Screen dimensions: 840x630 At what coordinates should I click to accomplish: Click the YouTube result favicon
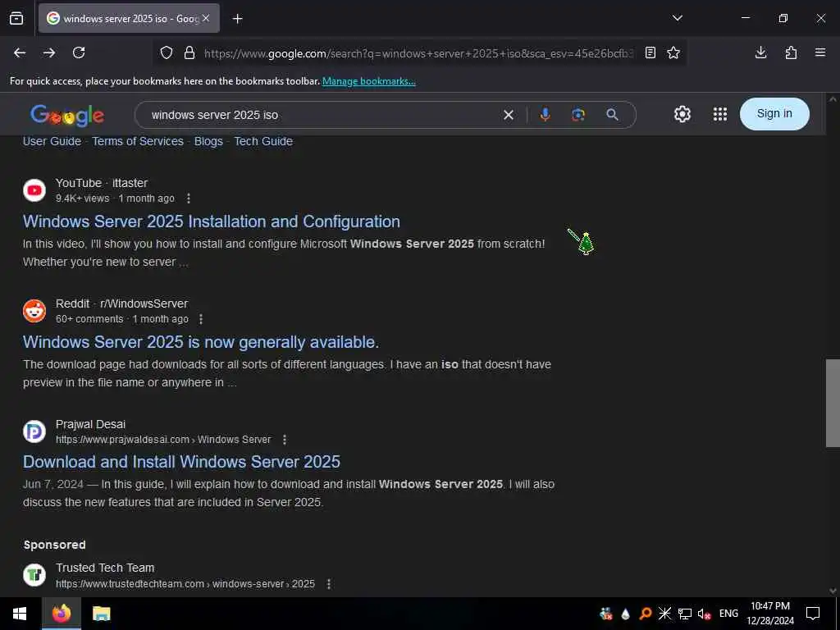pos(34,190)
